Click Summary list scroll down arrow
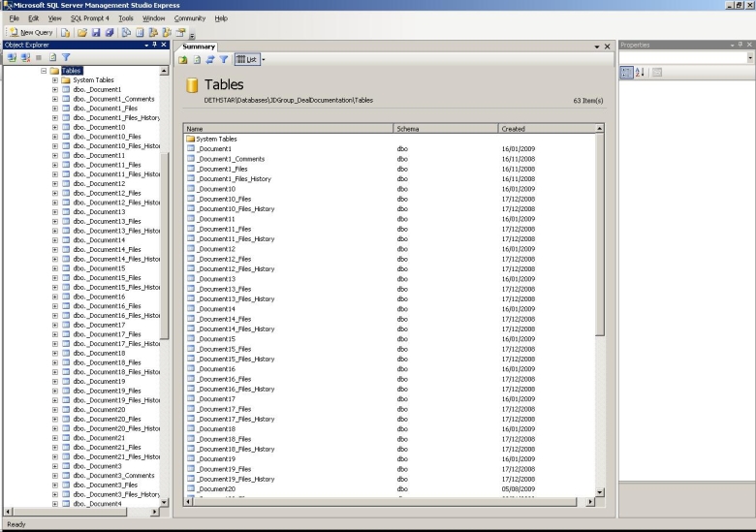Viewport: 756px width, 532px height. coord(600,492)
